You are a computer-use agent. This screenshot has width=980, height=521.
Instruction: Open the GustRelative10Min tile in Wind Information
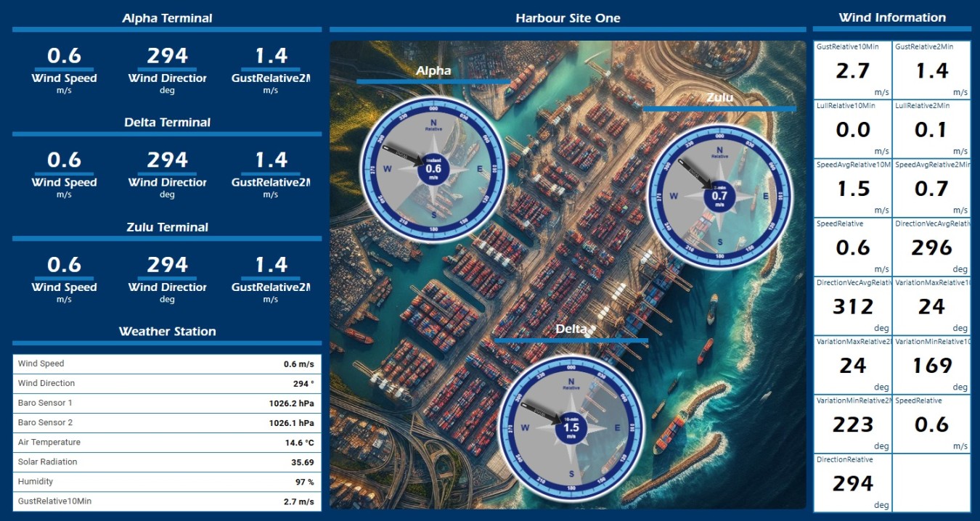pyautogui.click(x=852, y=70)
